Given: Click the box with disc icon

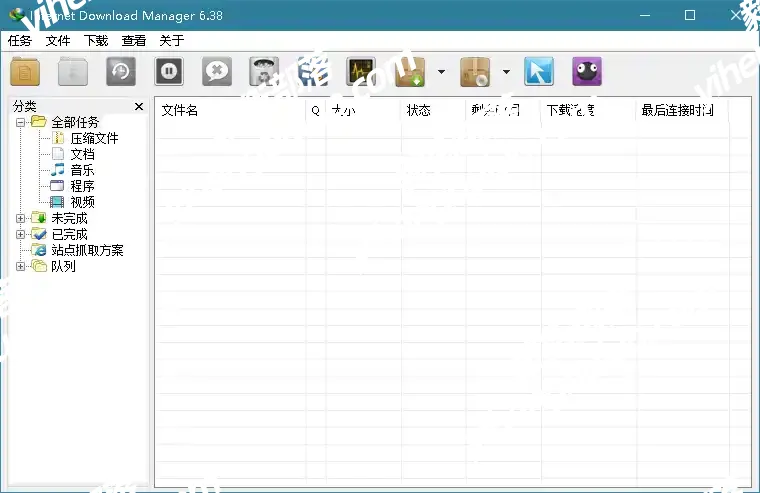Looking at the screenshot, I should 475,72.
